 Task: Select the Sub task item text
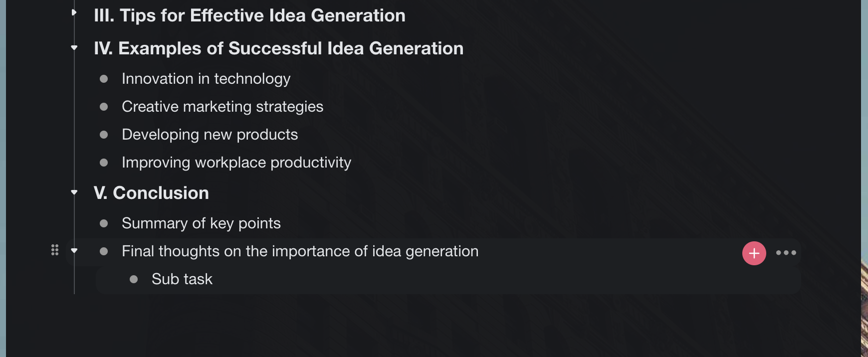pos(182,279)
